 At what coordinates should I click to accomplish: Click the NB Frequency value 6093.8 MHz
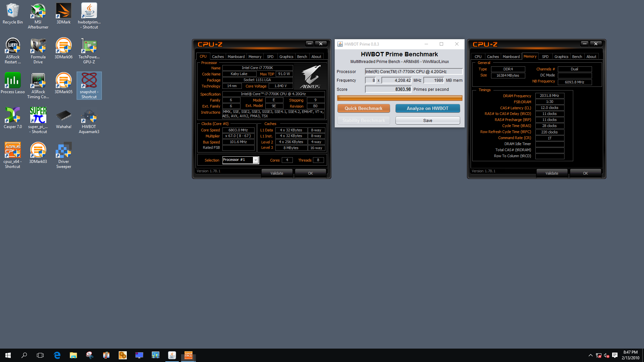575,82
